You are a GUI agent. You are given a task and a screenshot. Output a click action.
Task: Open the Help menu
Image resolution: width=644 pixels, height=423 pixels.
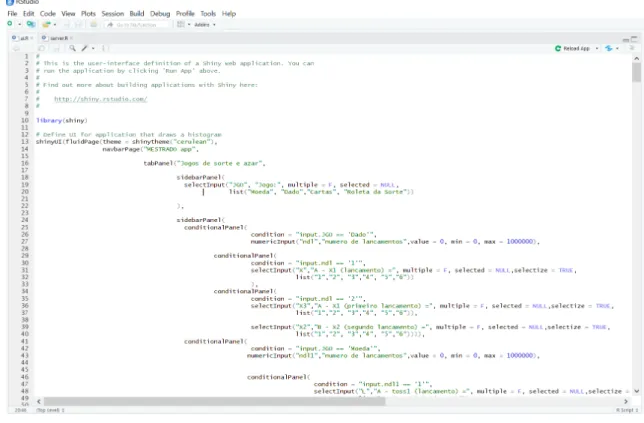[229, 14]
